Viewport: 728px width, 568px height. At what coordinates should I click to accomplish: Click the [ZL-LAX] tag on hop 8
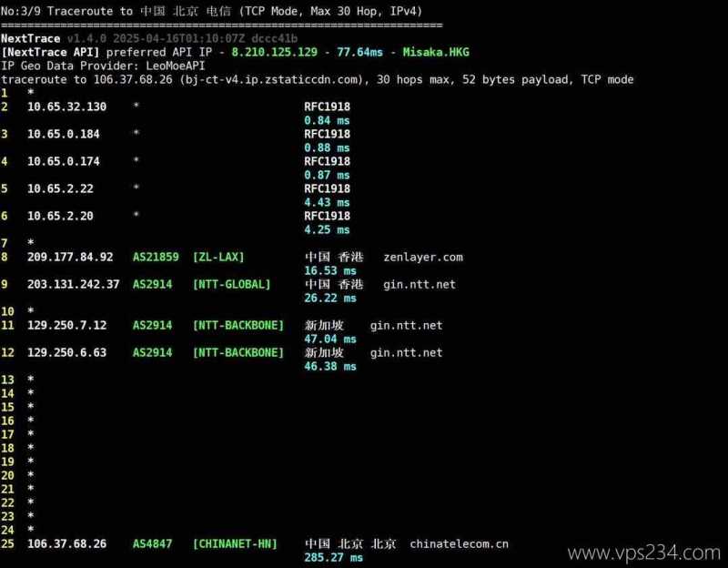point(218,257)
